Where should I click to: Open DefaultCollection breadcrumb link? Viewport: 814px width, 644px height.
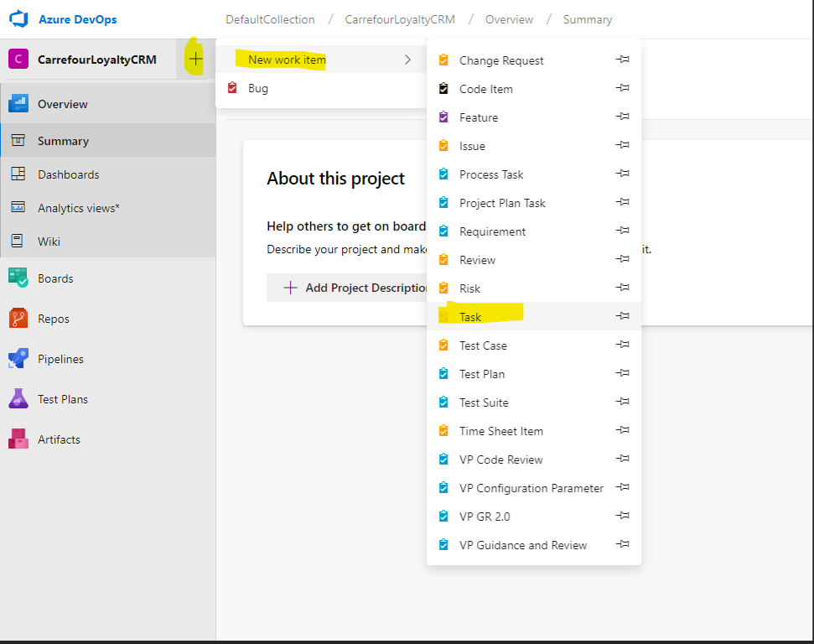point(270,19)
